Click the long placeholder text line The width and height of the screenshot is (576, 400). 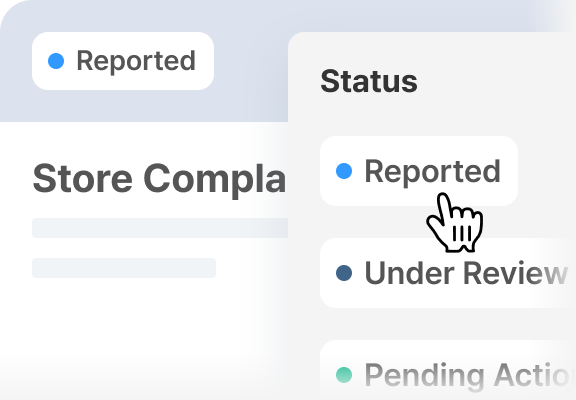pyautogui.click(x=160, y=228)
